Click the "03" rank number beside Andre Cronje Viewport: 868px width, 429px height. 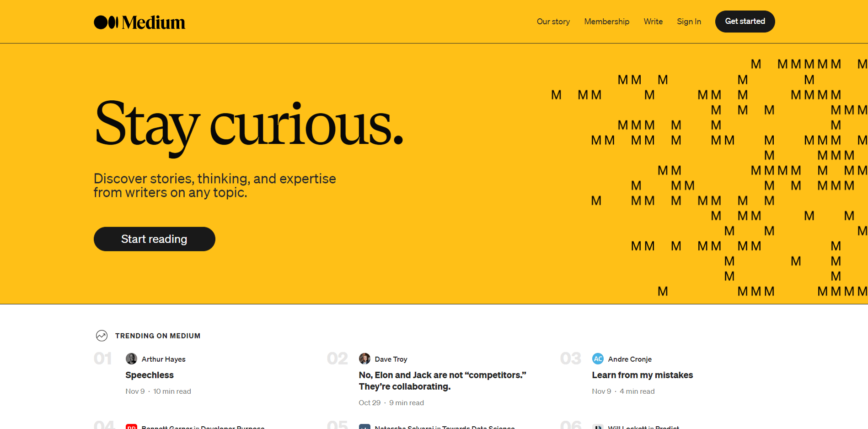[x=571, y=358]
